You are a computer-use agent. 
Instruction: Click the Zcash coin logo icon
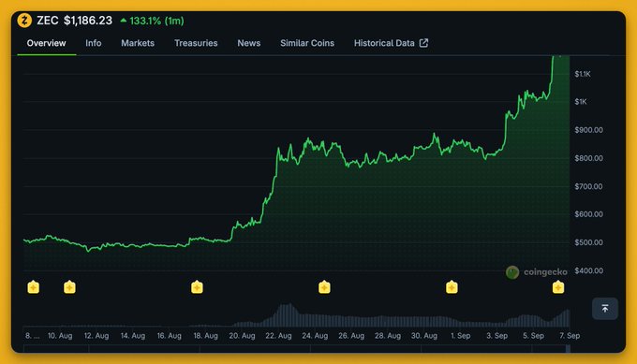pos(24,21)
